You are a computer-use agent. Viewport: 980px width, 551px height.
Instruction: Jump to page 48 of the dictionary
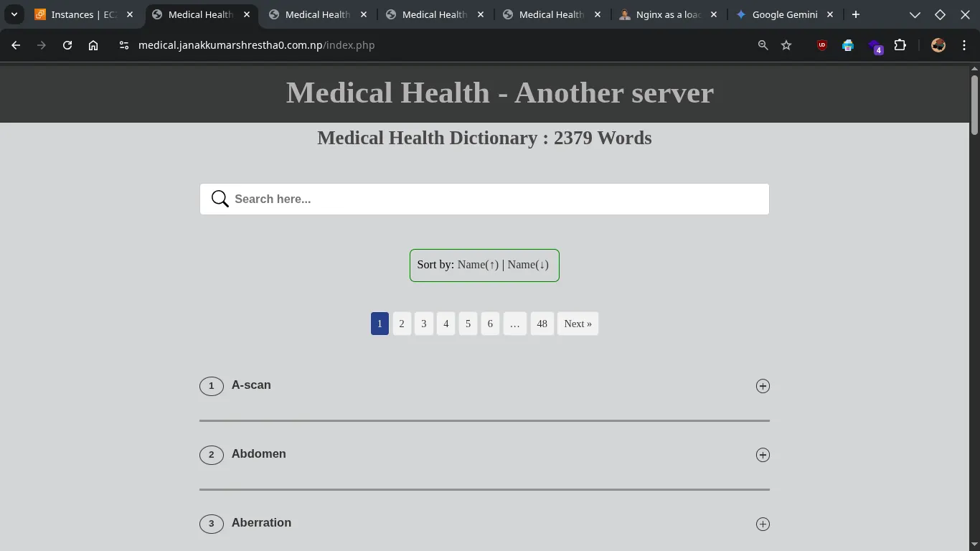click(542, 324)
